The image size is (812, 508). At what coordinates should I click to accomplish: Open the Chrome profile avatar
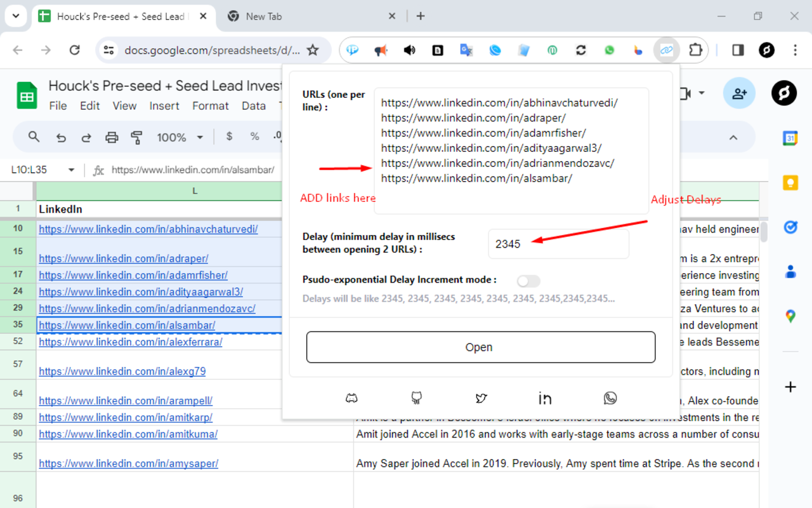767,50
